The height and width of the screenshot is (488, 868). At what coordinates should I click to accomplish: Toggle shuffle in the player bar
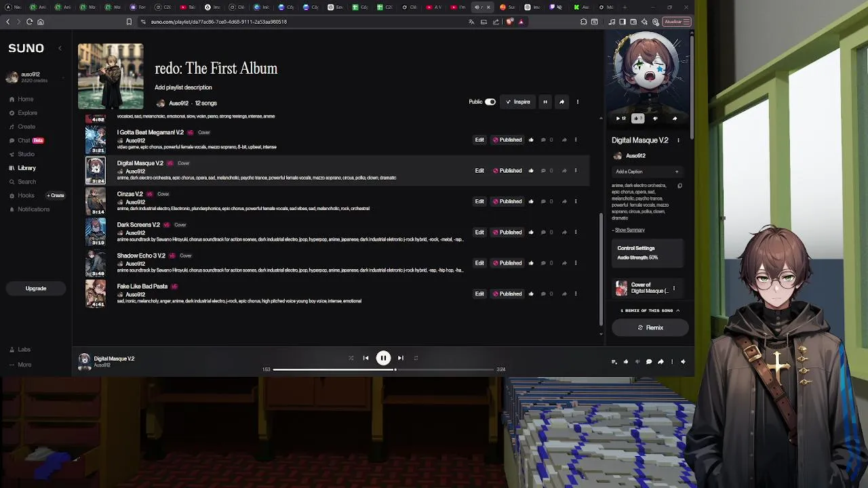(351, 358)
